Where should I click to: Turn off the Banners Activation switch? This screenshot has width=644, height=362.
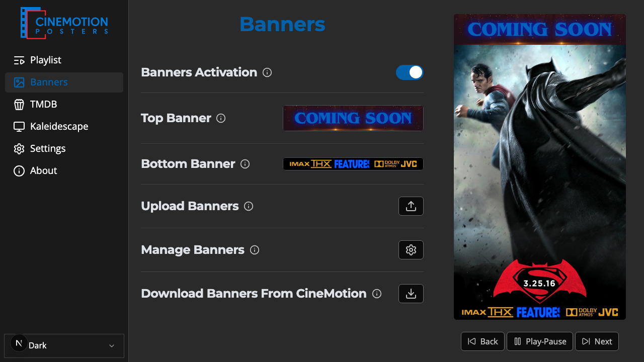click(x=410, y=72)
